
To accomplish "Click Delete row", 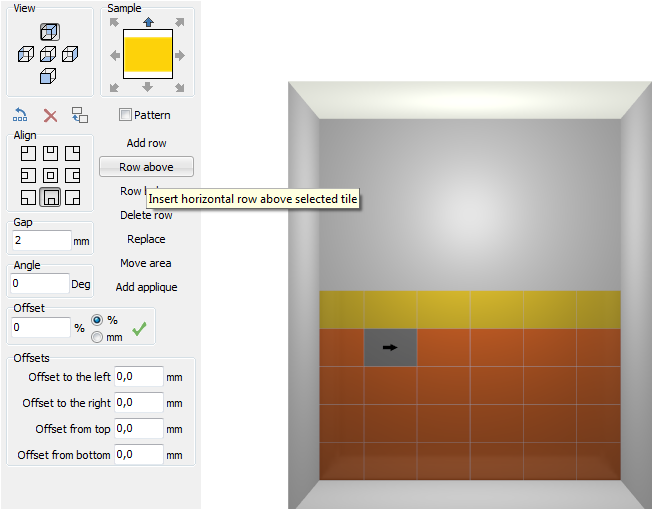I will tap(146, 215).
